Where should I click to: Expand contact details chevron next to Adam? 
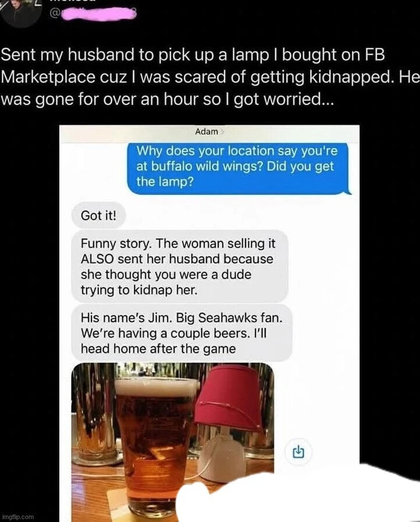coord(223,132)
